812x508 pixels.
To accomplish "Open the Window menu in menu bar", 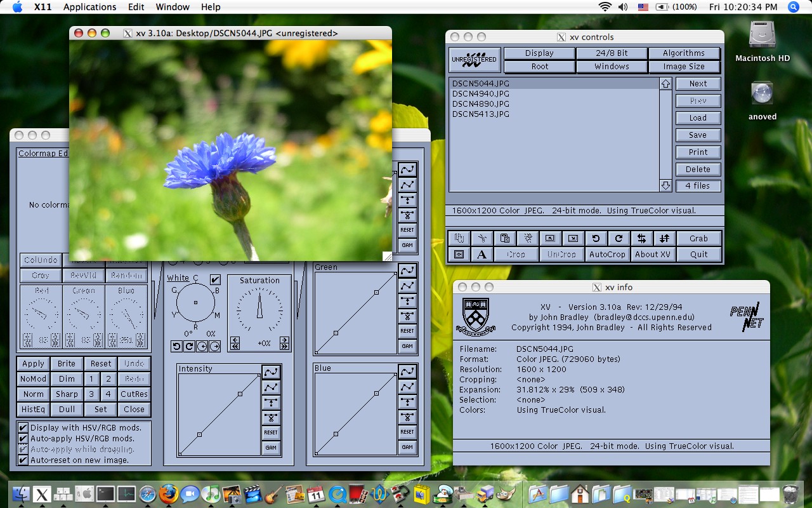I will (173, 7).
